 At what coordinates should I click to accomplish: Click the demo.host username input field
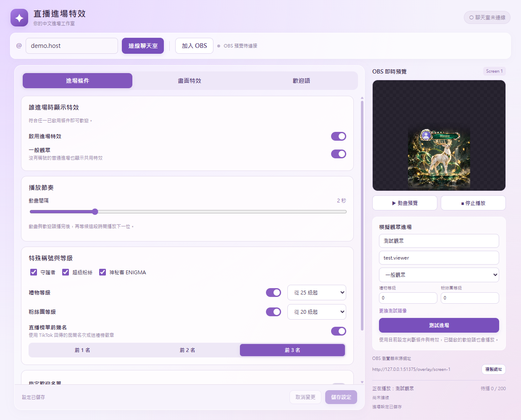tap(72, 46)
